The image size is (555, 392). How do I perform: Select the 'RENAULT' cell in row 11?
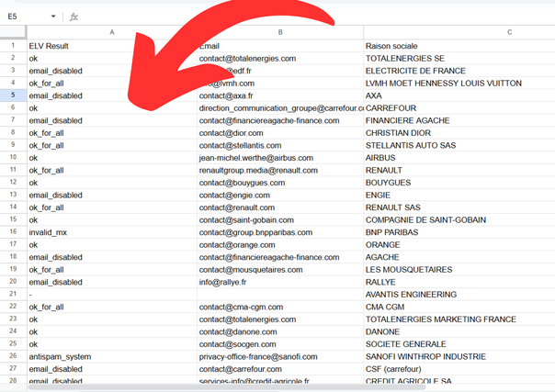tap(459, 170)
